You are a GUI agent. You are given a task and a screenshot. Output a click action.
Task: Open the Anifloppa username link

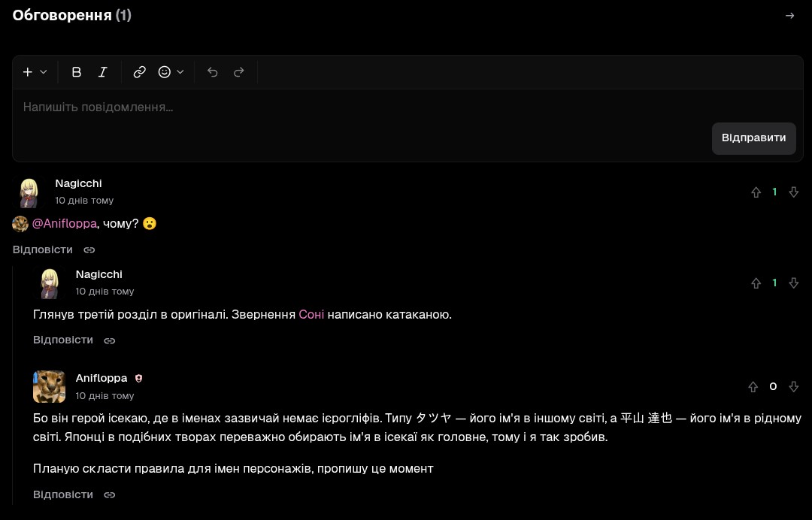pos(101,378)
